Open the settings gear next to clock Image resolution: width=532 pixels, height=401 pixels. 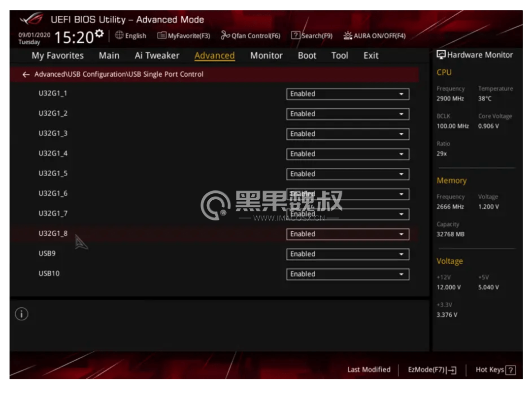pos(100,33)
